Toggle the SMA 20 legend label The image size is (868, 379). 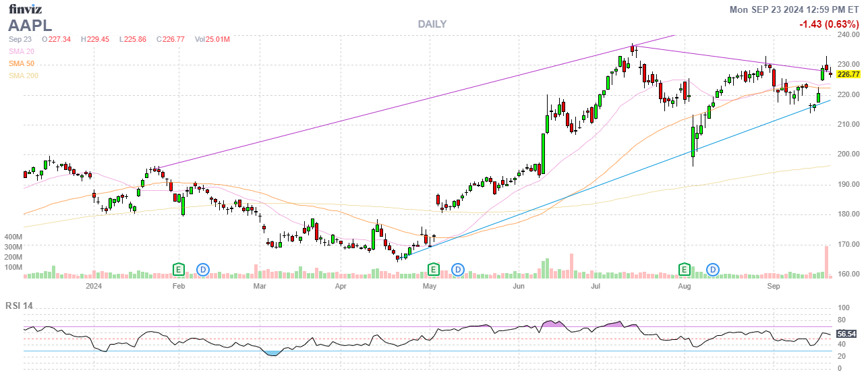pos(22,51)
